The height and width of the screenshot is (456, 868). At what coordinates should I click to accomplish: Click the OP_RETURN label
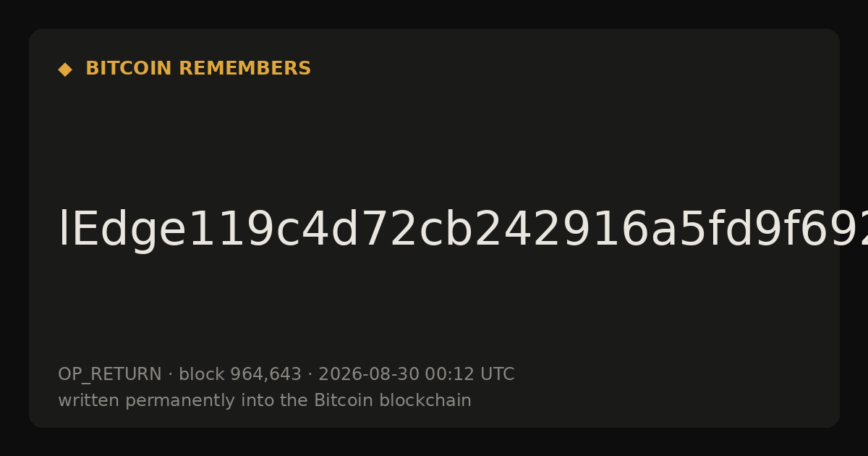(x=110, y=375)
